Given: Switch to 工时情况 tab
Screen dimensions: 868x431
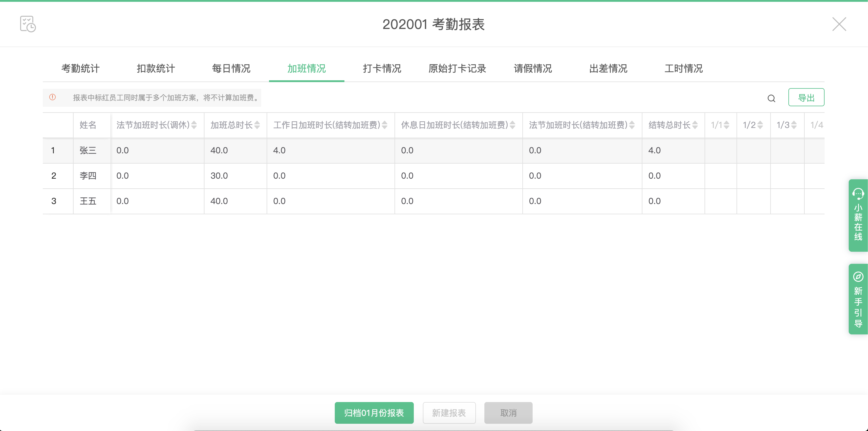Looking at the screenshot, I should (684, 69).
